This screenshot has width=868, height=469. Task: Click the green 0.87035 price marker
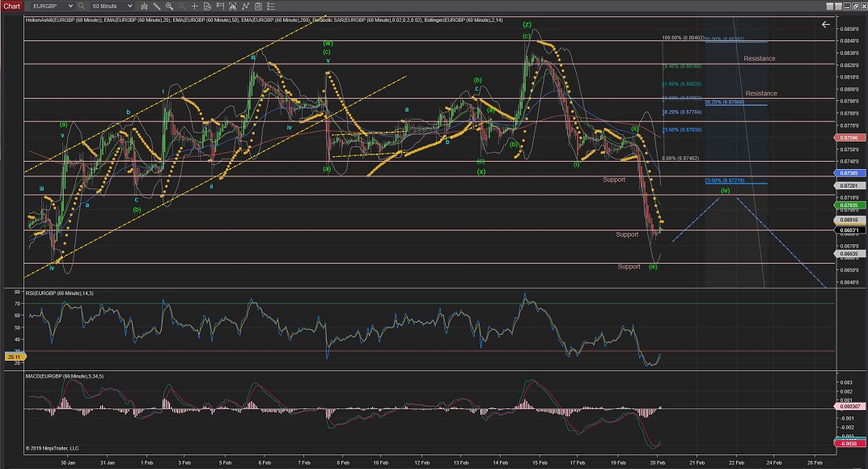(x=849, y=205)
